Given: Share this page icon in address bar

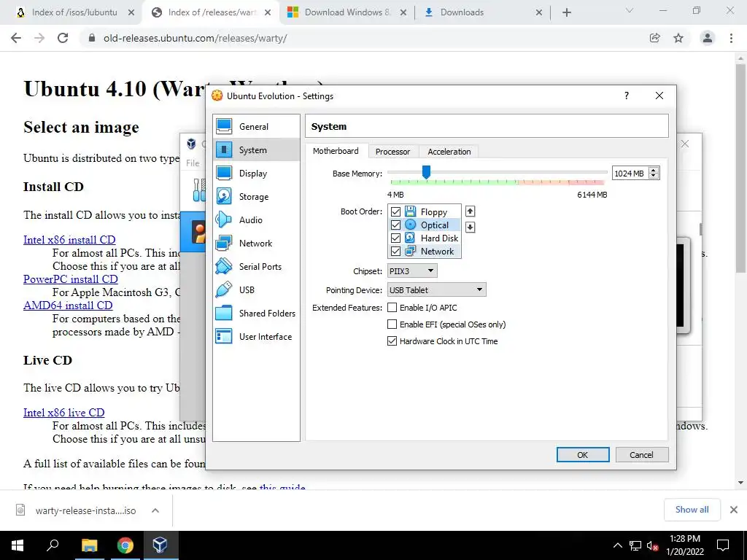Looking at the screenshot, I should tap(655, 38).
